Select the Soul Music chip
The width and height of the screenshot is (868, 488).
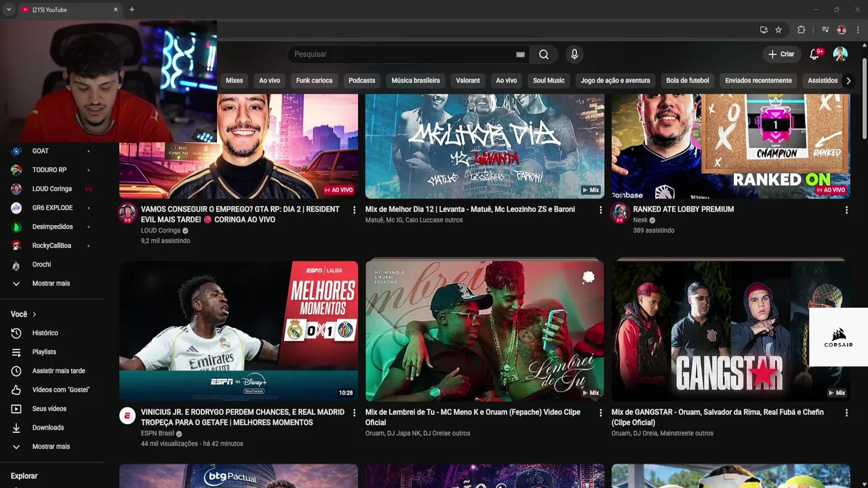[549, 81]
